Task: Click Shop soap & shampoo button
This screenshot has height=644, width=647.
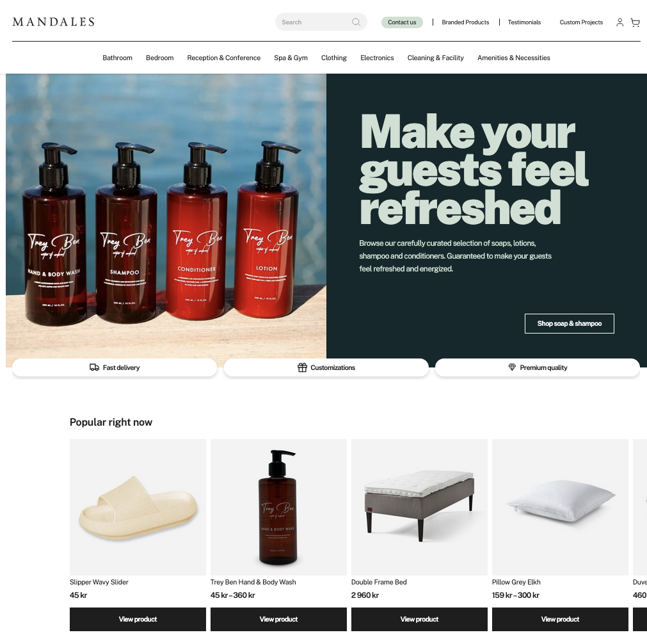Action: 570,324
